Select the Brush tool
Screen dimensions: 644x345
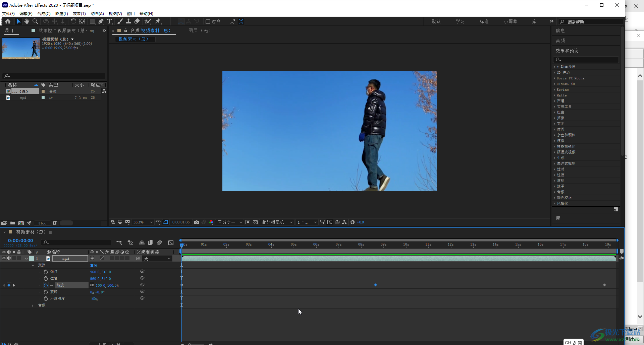pos(120,21)
